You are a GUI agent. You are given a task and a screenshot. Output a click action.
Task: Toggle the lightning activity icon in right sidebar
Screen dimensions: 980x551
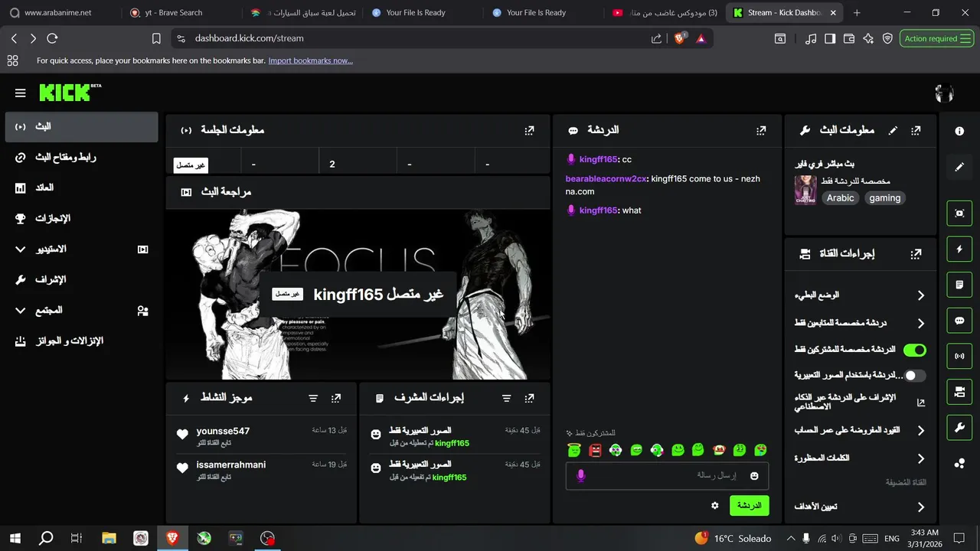pos(959,249)
